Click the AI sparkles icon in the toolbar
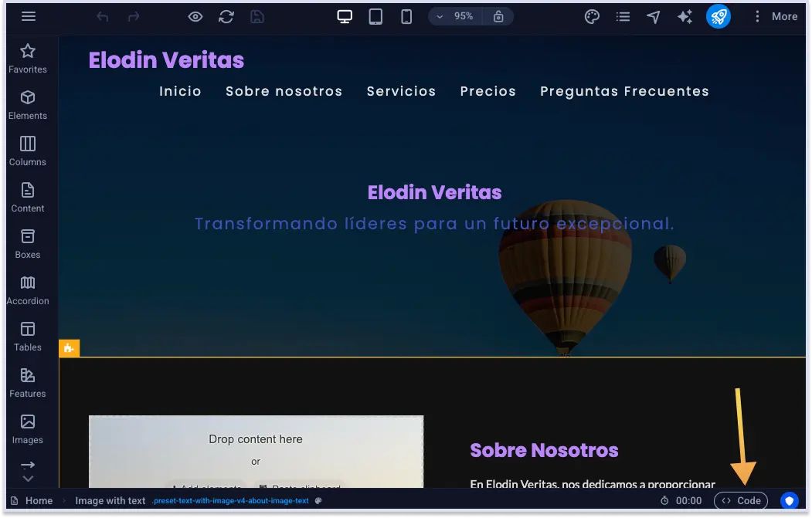The width and height of the screenshot is (812, 518). coord(685,16)
